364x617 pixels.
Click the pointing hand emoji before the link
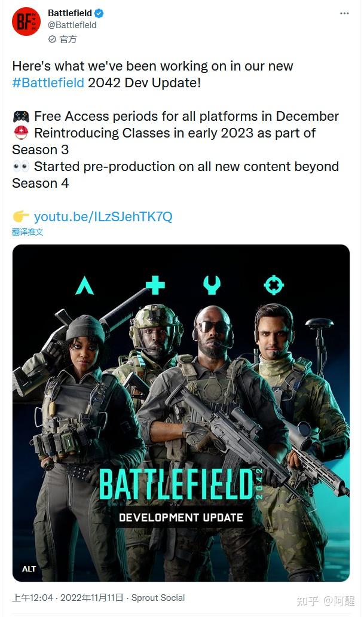click(21, 216)
